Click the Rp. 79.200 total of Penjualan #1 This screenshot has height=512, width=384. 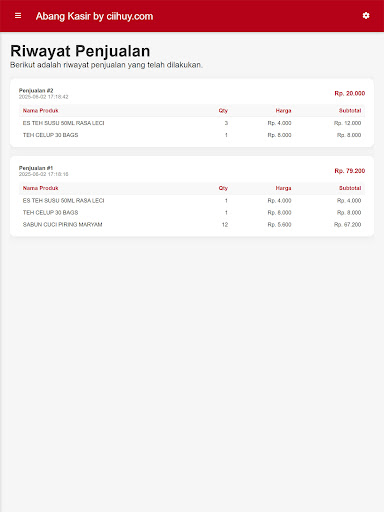coord(350,171)
